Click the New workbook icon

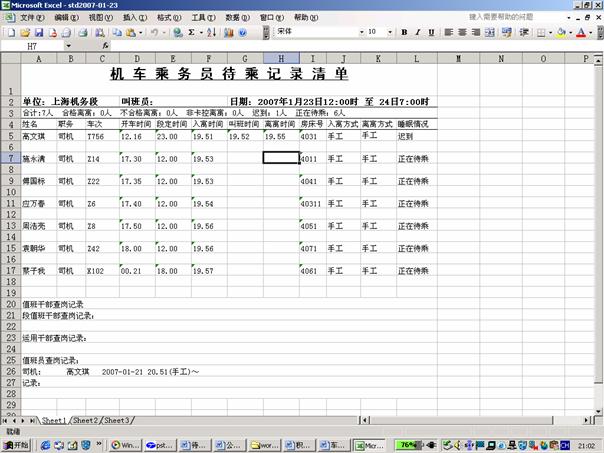pyautogui.click(x=9, y=32)
